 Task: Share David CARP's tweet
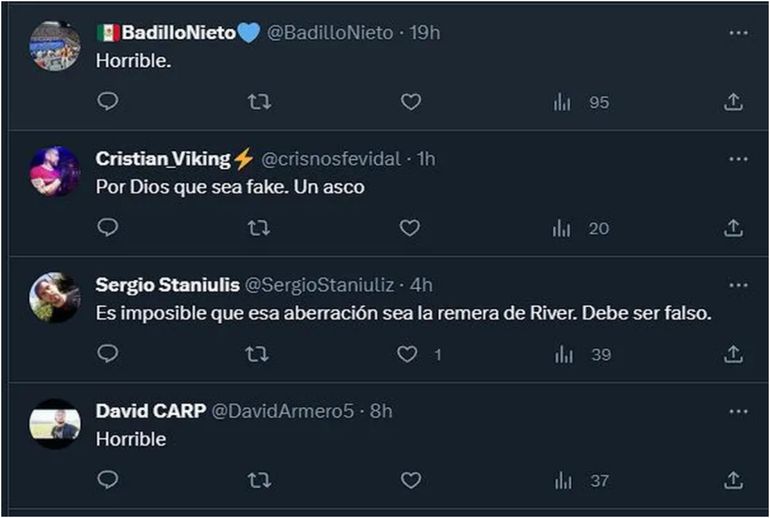733,481
